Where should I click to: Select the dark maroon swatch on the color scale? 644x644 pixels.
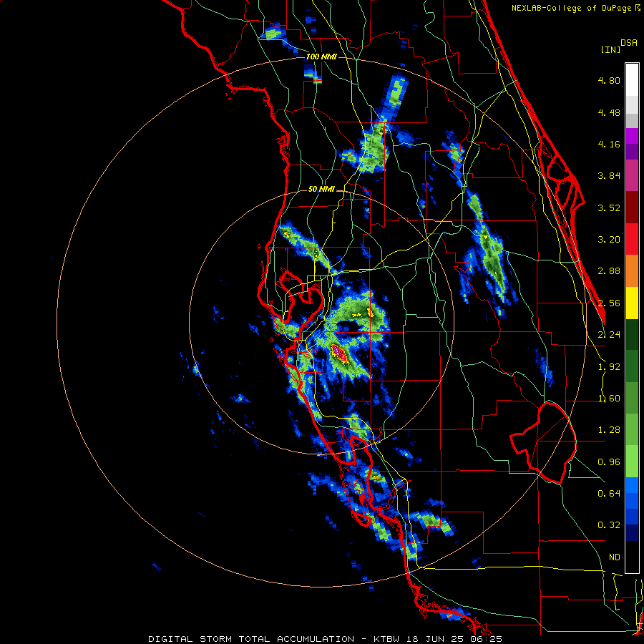tap(632, 208)
